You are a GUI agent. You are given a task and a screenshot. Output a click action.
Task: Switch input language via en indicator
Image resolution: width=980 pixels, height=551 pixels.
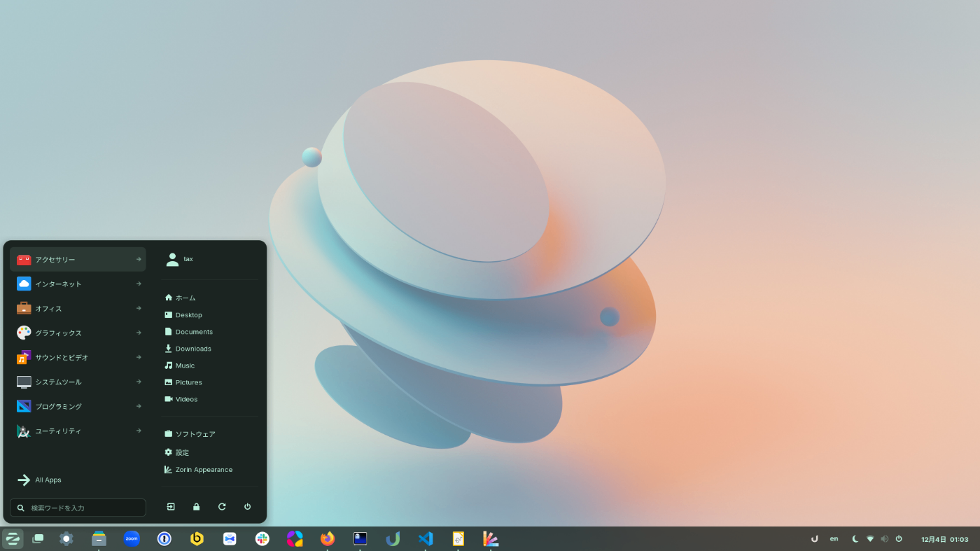834,538
